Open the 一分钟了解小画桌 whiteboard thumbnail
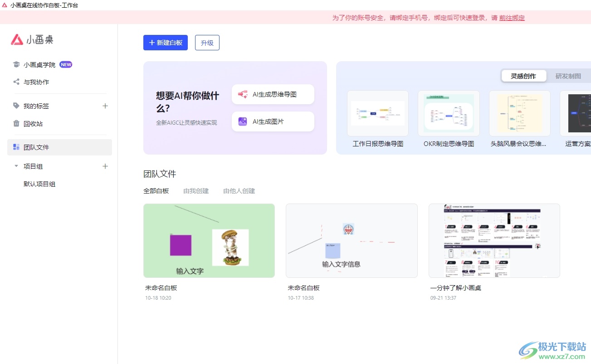Screen dimensions: 591x364 tap(494, 241)
